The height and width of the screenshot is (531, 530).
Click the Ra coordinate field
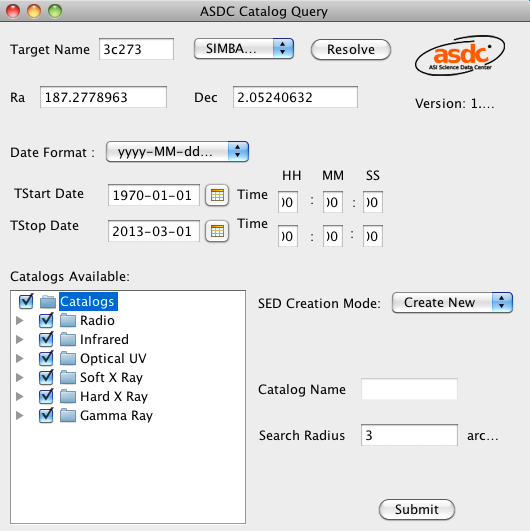pyautogui.click(x=103, y=97)
